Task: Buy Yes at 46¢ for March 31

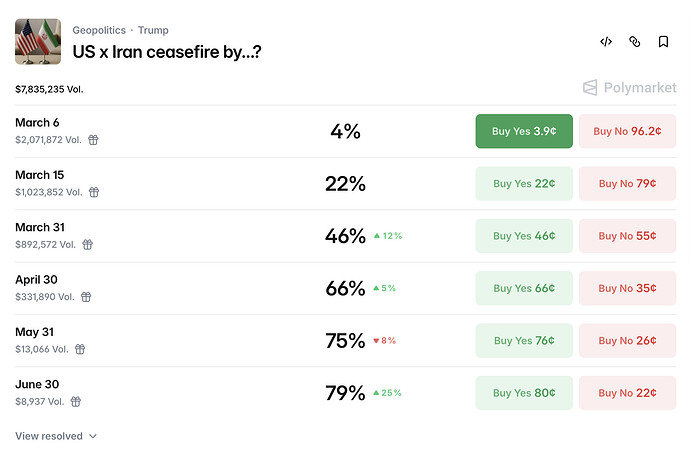Action: coord(524,236)
